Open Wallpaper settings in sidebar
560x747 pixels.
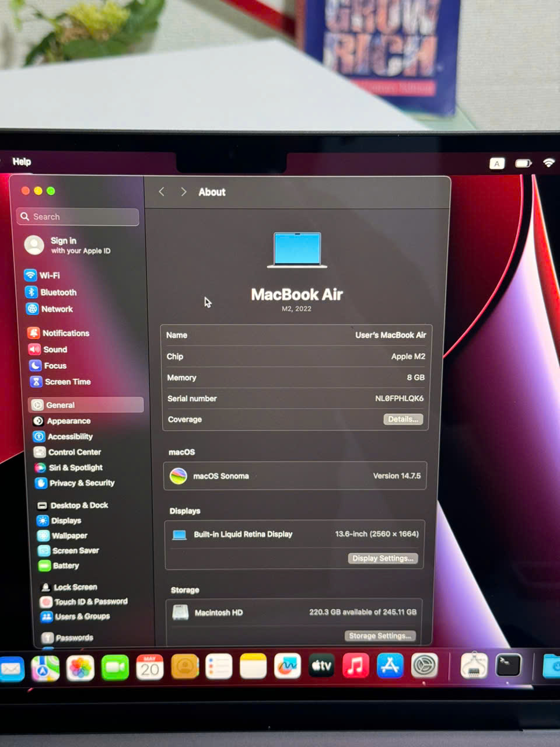[62, 535]
